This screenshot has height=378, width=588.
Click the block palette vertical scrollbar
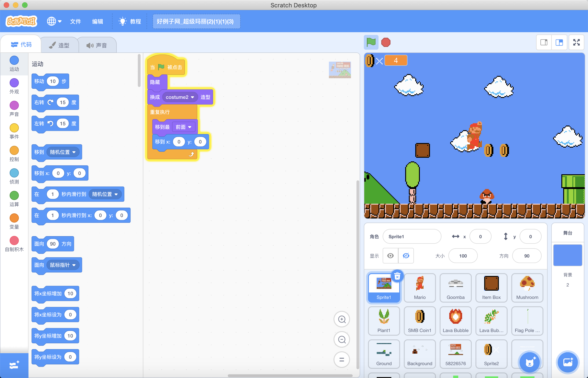139,70
